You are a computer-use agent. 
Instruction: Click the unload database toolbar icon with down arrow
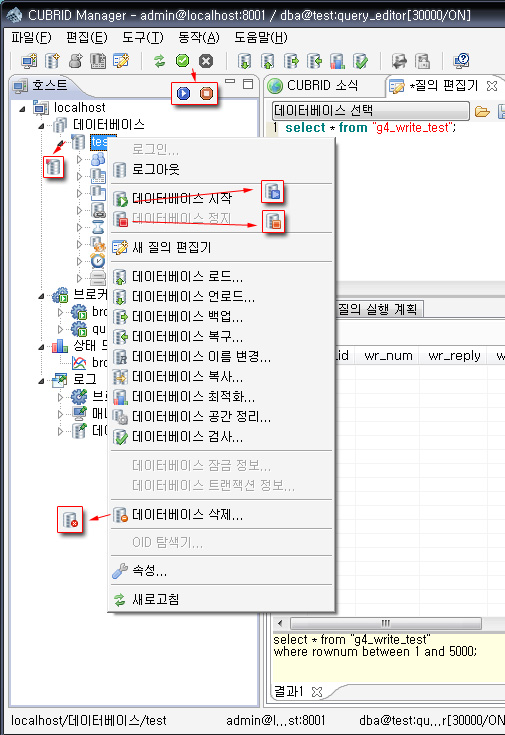[x=244, y=61]
